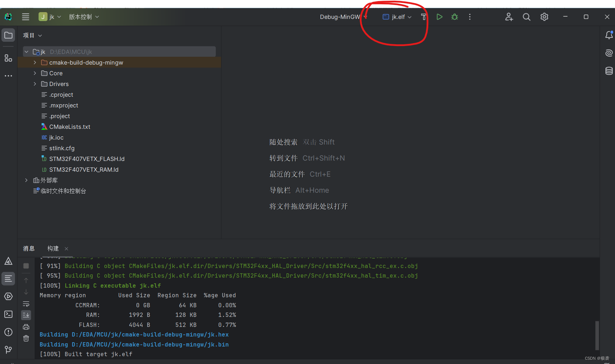Viewport: 615px width, 364px height.
Task: Open the jk.hex build path link
Action: [150, 334]
